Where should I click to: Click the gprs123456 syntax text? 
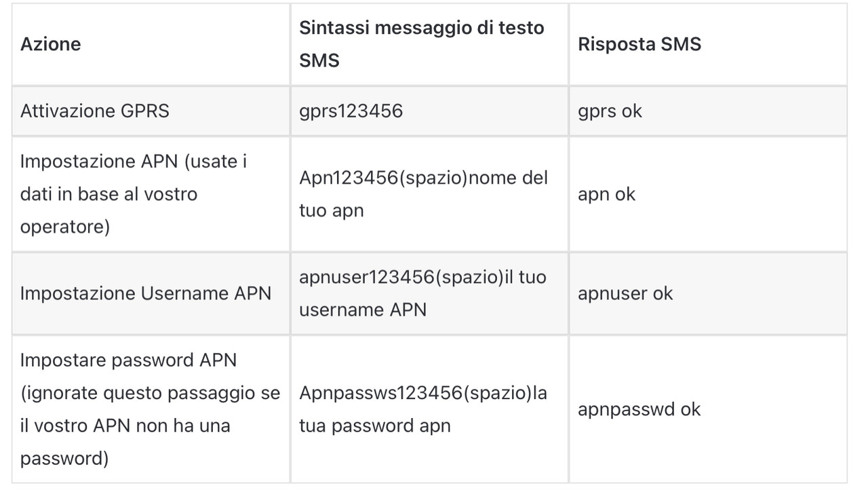click(351, 111)
